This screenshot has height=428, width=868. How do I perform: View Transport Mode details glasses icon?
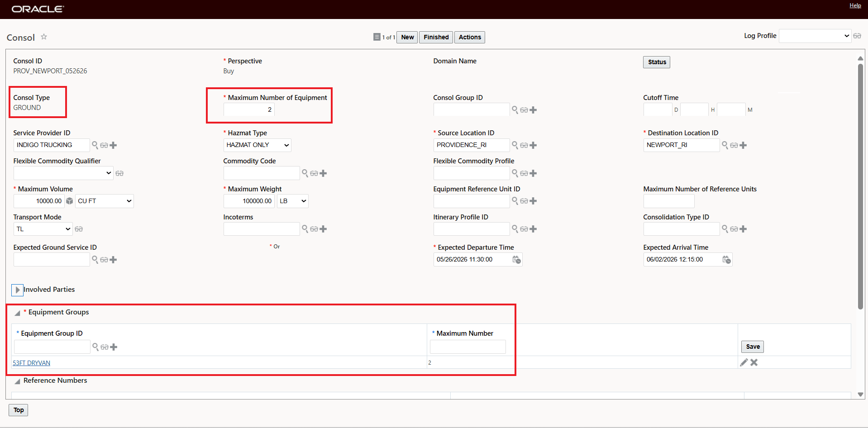(79, 229)
